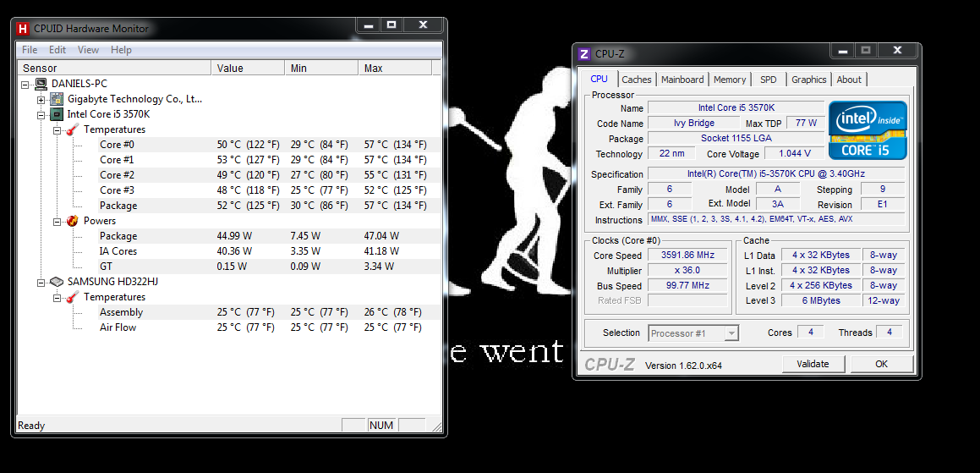Click the Powers flame icon
The width and height of the screenshot is (980, 473).
point(73,221)
